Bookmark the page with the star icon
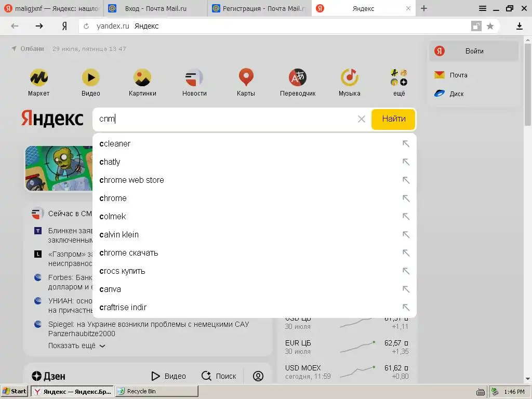The height and width of the screenshot is (399, 532). (490, 26)
